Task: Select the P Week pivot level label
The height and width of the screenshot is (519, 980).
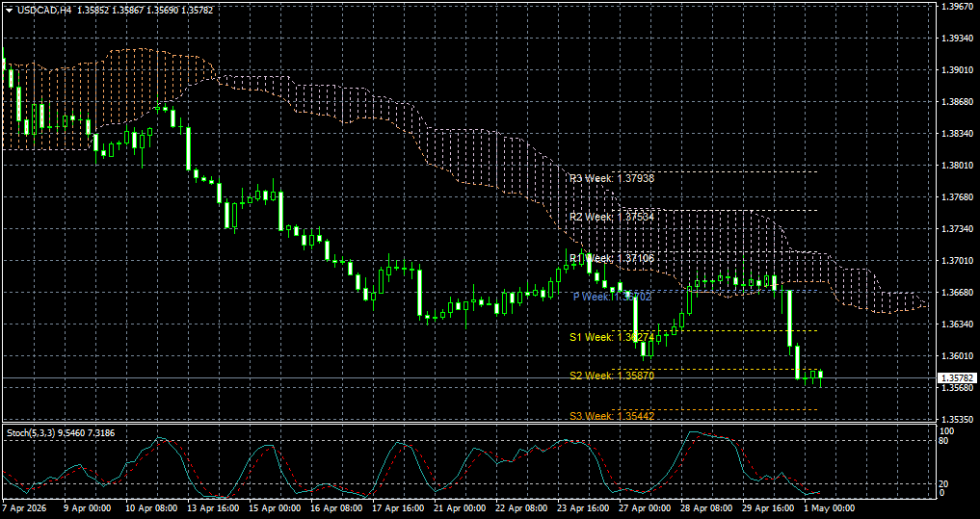Action: (613, 298)
